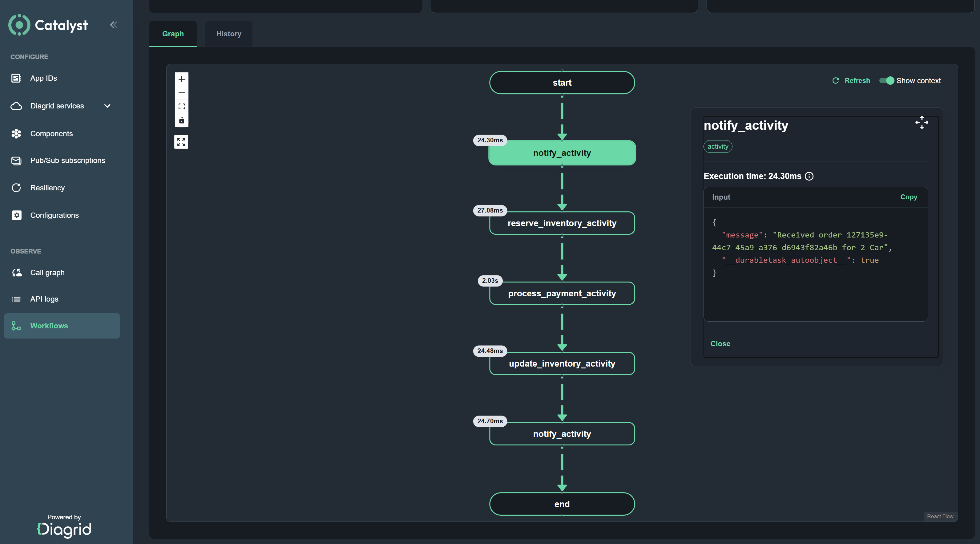Collapse the sidebar with double chevron
The width and height of the screenshot is (980, 544).
113,25
